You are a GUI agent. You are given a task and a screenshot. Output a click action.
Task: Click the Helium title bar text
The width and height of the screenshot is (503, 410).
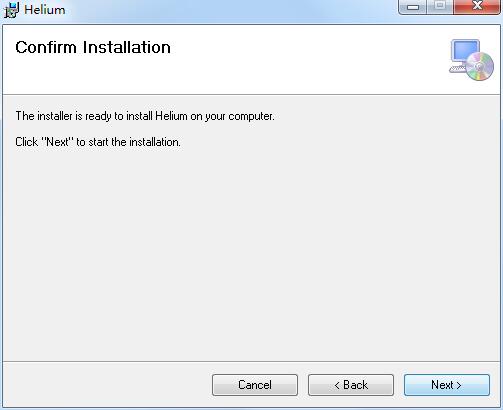[45, 10]
